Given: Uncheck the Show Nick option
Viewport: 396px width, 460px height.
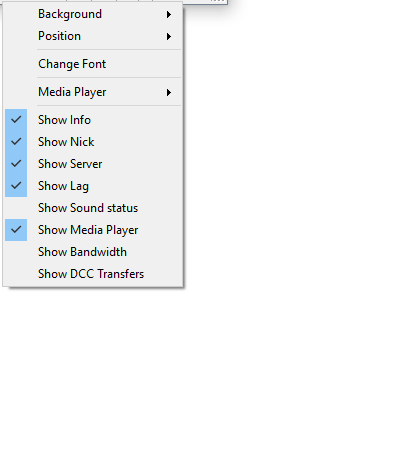Looking at the screenshot, I should coord(93,142).
